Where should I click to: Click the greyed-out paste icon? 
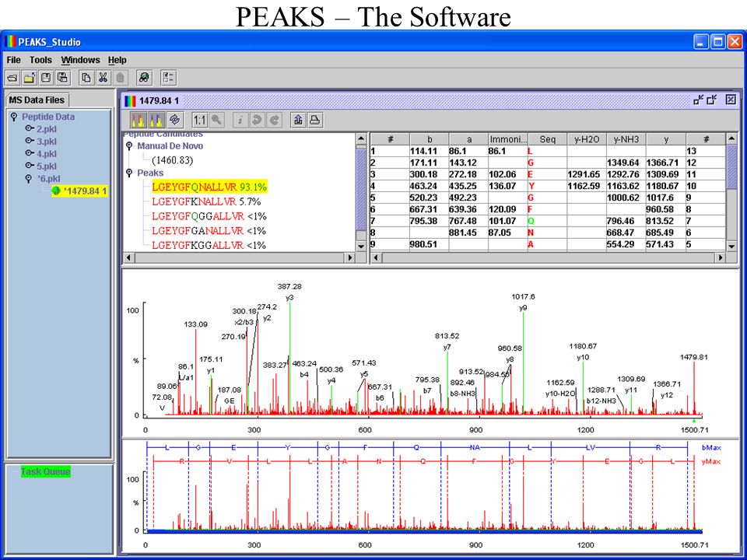tap(120, 78)
